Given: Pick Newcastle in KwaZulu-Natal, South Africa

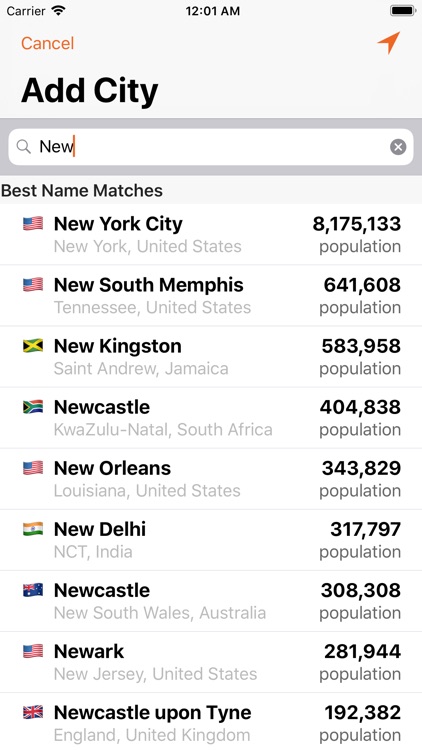Looking at the screenshot, I should click(x=211, y=418).
